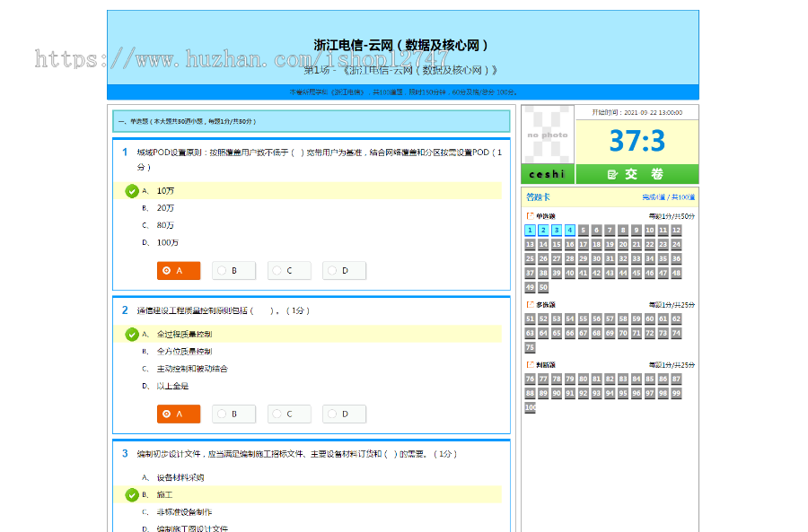Jump to question 5 in answer card
Screen dimensions: 808x532
click(584, 231)
